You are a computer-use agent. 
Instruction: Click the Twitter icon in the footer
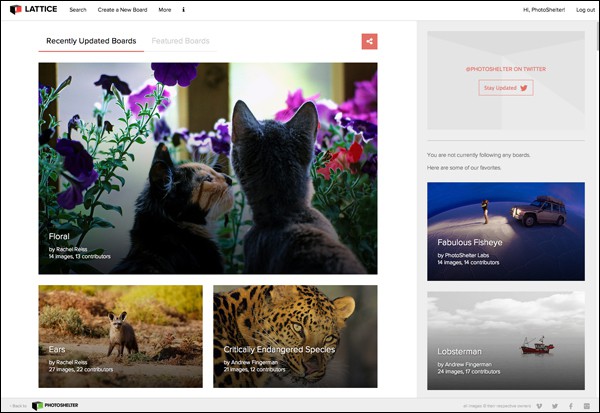click(555, 405)
